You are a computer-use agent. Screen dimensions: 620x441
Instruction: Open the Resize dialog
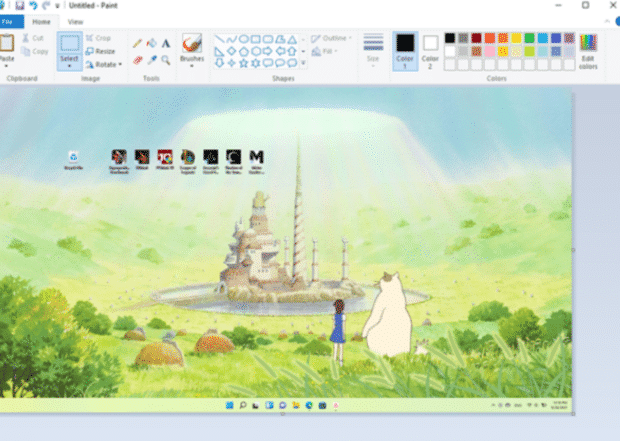100,51
